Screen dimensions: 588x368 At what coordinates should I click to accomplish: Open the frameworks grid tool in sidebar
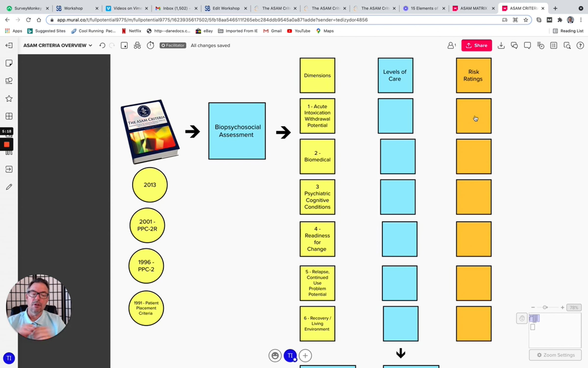click(9, 116)
